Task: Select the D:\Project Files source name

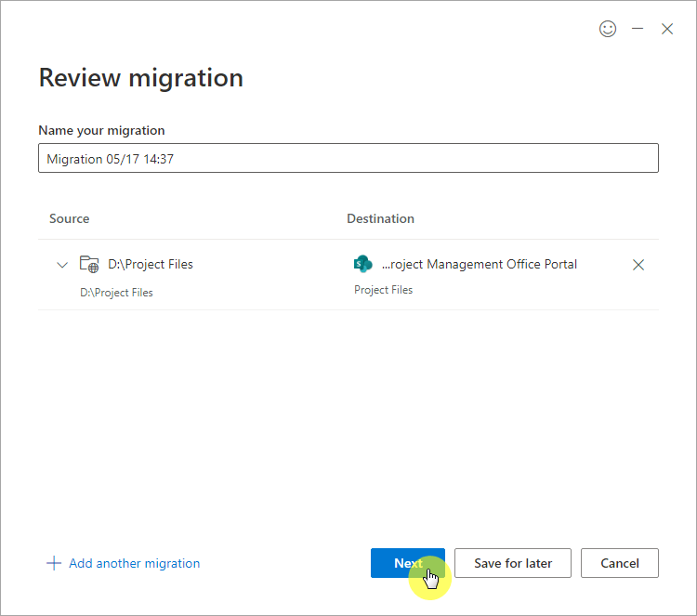Action: pos(151,264)
